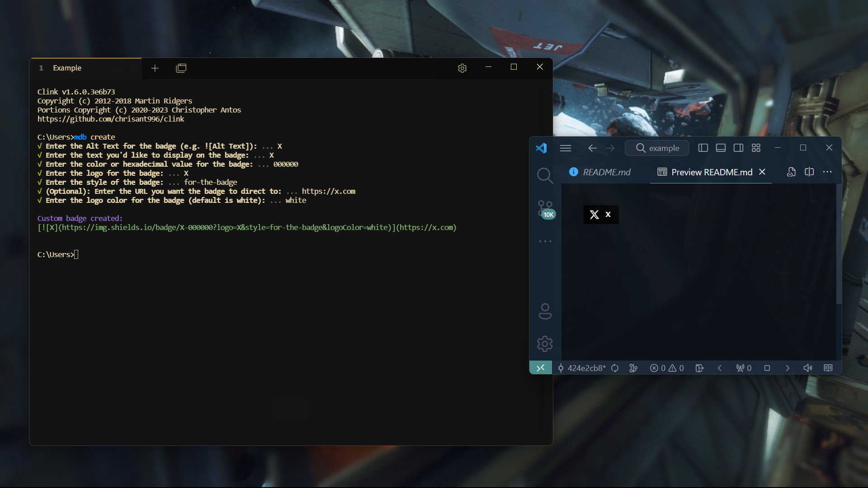Click the generated img.shields.io badge markdown line
The image size is (868, 488).
pos(247,227)
